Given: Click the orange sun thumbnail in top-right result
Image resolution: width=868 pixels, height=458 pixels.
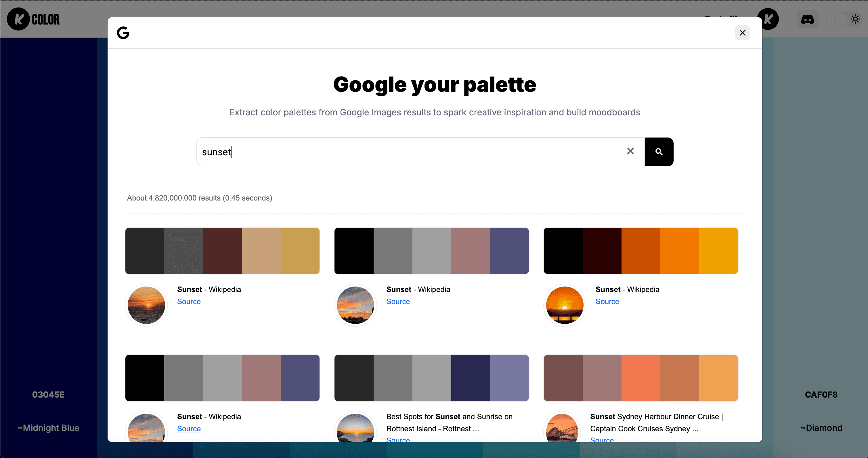Looking at the screenshot, I should point(565,305).
